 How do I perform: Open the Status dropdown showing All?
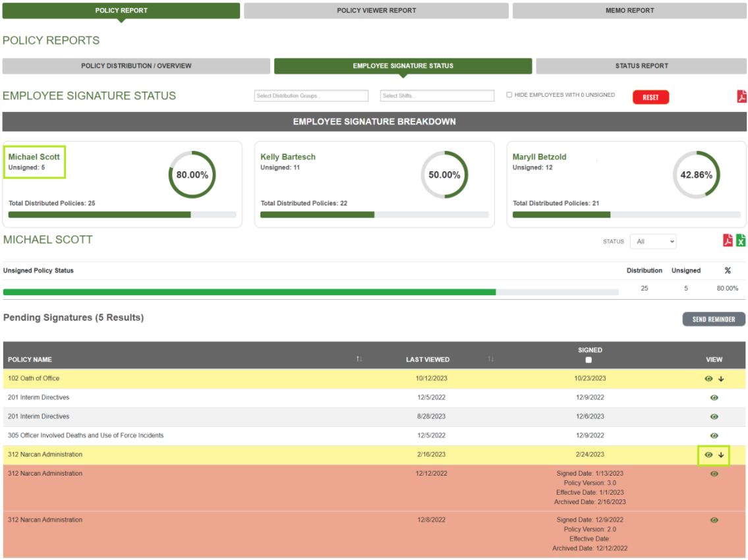[652, 241]
